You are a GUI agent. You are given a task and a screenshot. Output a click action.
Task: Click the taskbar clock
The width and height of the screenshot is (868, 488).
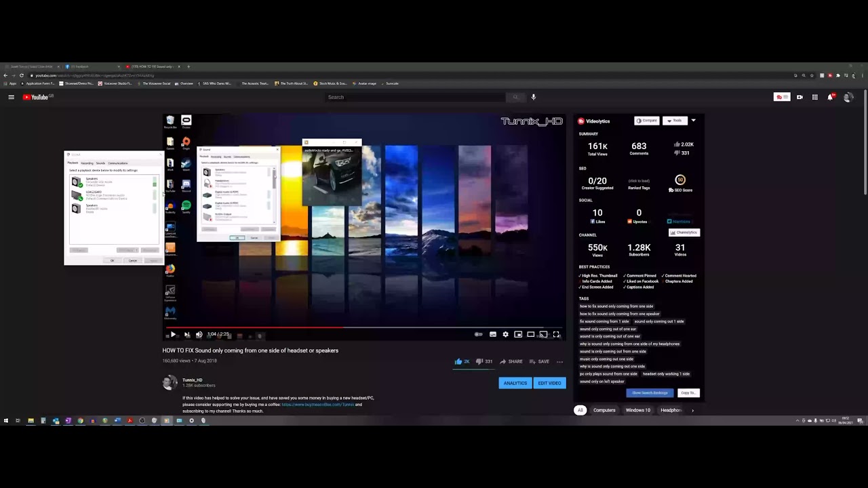(x=846, y=421)
